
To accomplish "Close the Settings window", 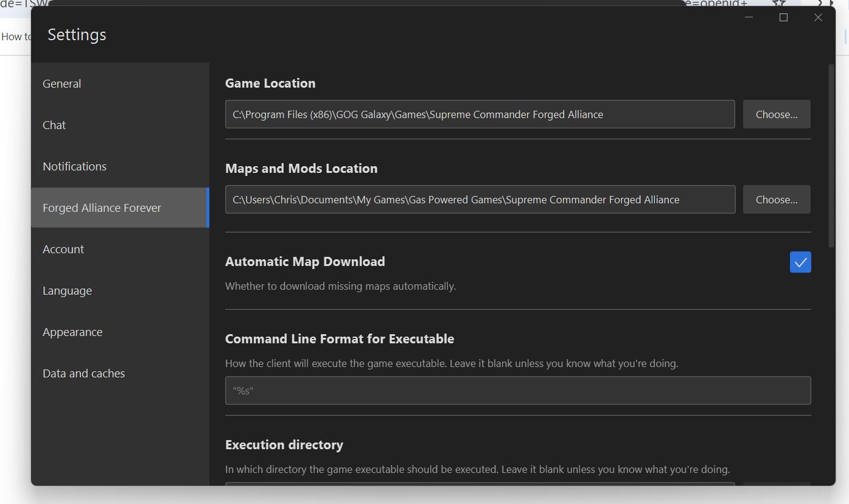I will (x=819, y=18).
